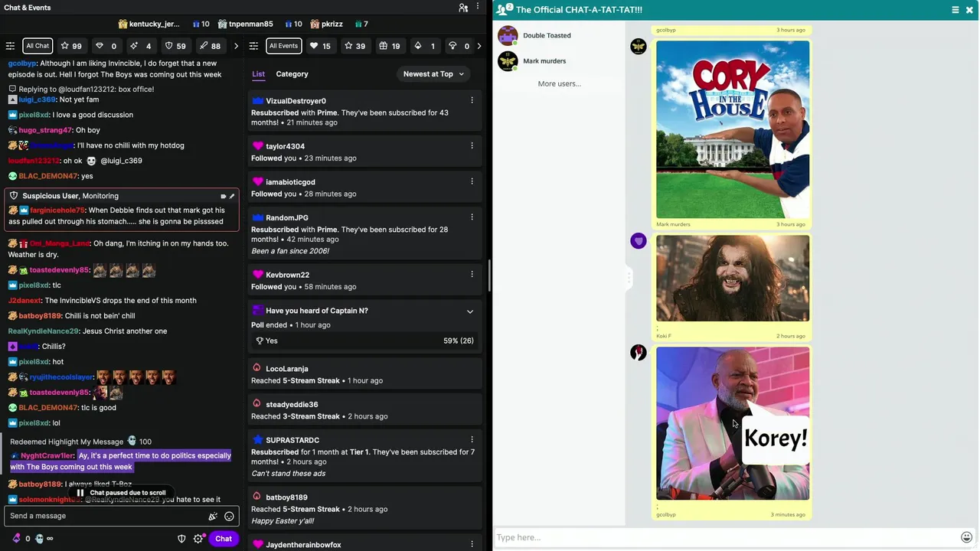Filter chat by sword count 88
The image size is (980, 551).
210,46
